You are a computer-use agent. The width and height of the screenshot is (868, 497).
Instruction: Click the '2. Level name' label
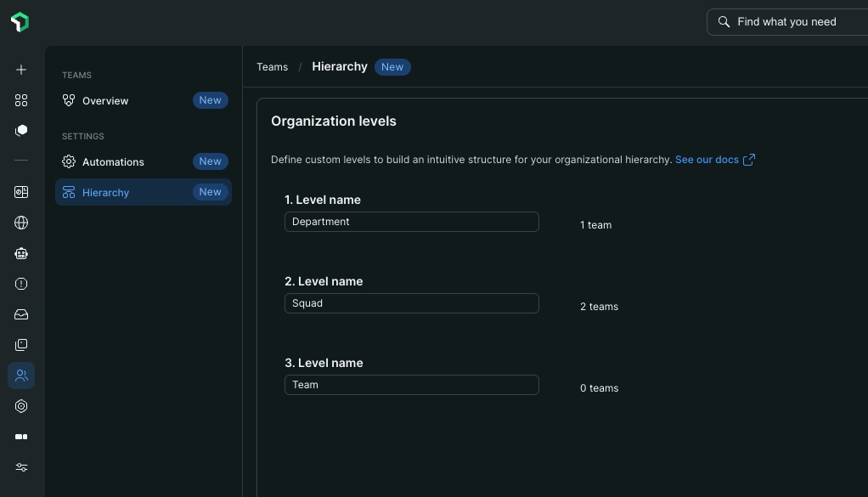[x=324, y=281]
